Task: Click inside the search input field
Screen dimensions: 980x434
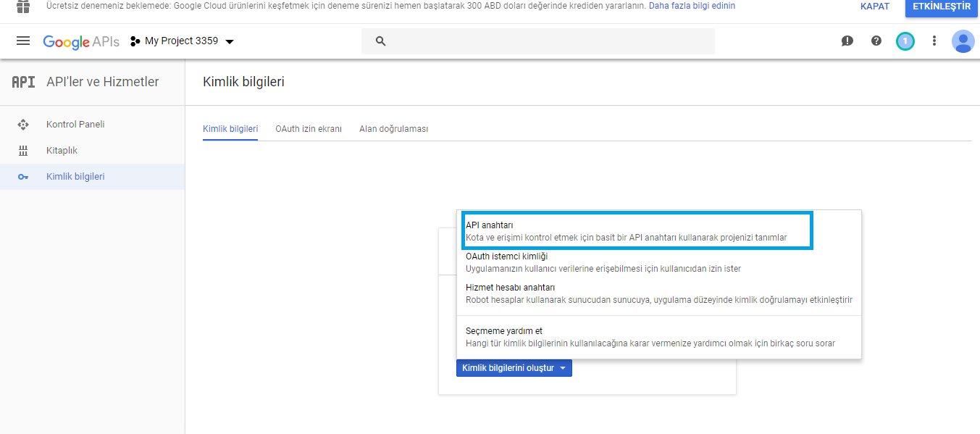Action: [x=538, y=41]
